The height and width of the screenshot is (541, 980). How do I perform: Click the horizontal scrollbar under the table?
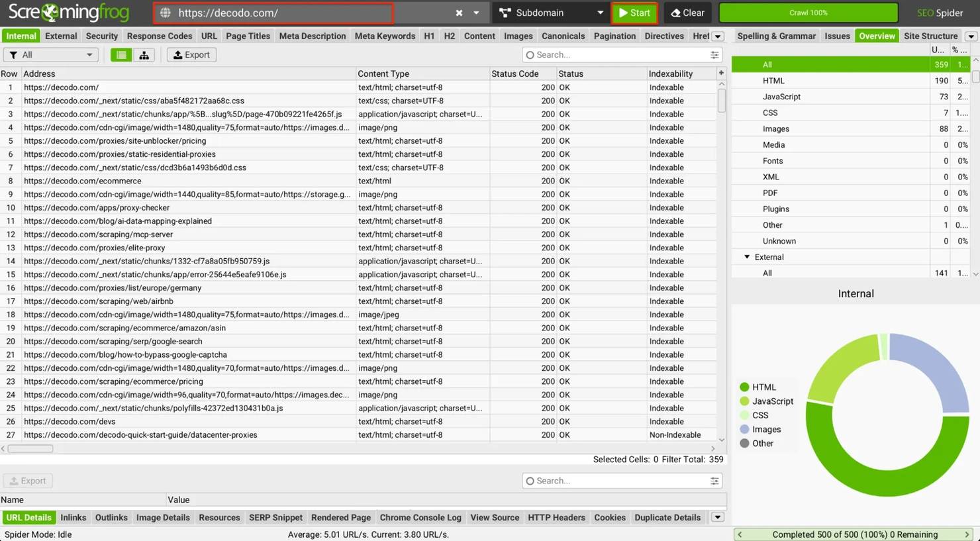pos(30,448)
